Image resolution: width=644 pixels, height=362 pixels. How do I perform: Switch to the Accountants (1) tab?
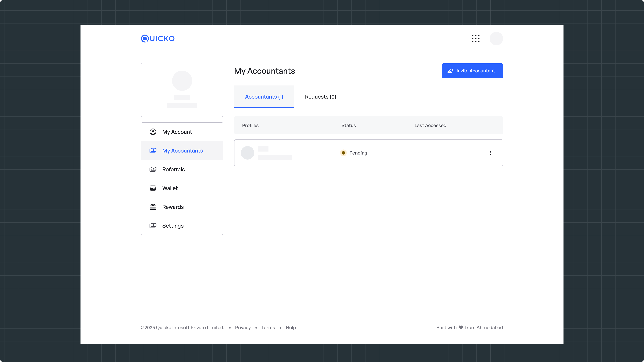264,97
